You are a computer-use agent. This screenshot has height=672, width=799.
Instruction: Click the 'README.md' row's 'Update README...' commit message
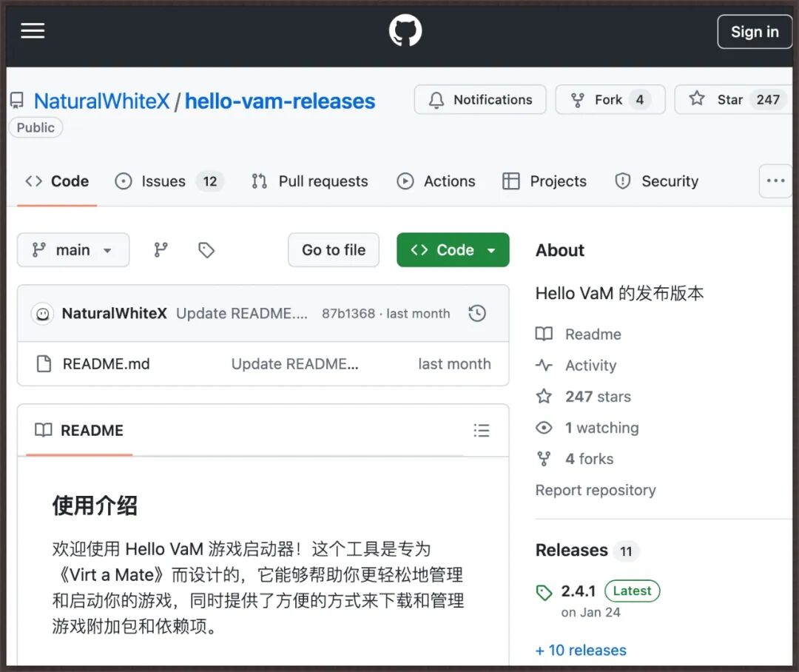click(x=294, y=364)
